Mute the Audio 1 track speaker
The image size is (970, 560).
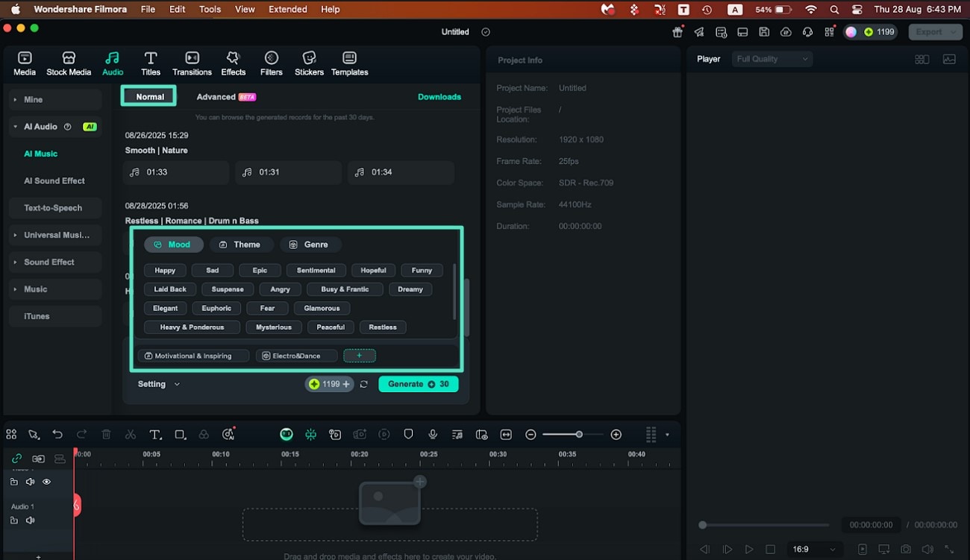tap(30, 520)
